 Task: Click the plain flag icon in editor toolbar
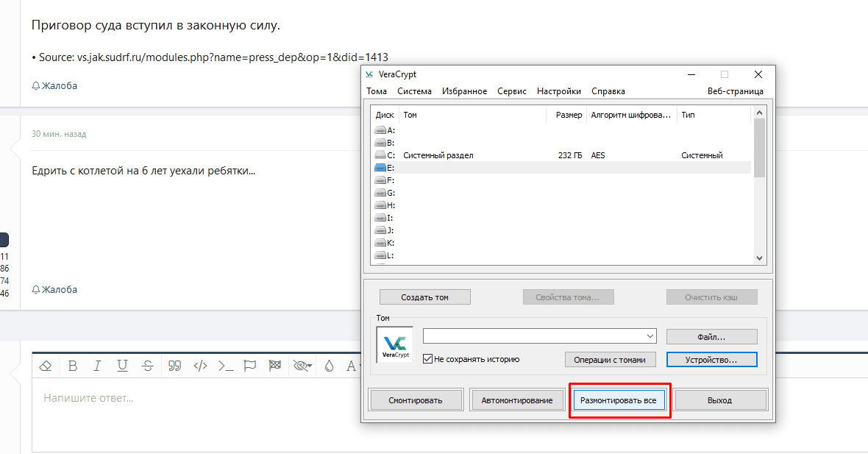point(250,366)
